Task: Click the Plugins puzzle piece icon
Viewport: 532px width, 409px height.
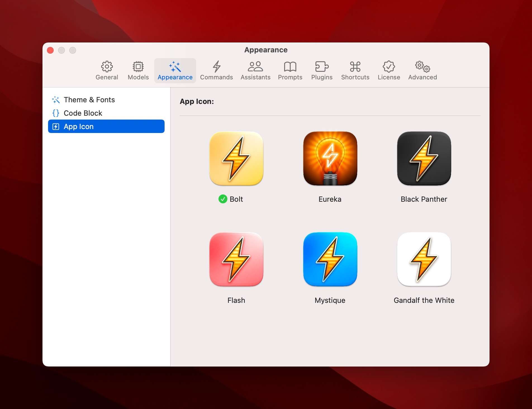Action: [322, 67]
